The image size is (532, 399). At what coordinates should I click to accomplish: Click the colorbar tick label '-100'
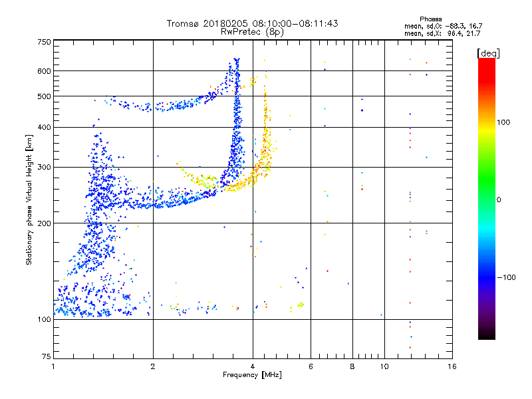(506, 277)
